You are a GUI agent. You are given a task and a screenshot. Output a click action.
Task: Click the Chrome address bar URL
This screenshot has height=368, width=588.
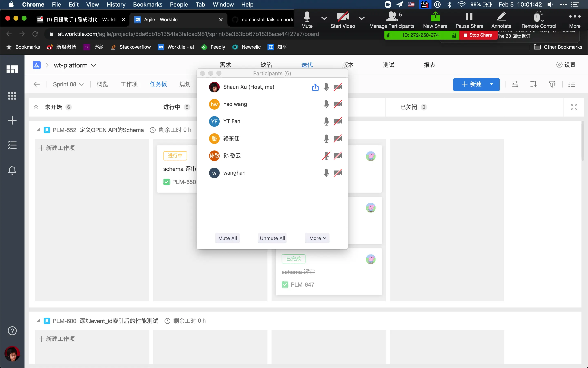188,34
